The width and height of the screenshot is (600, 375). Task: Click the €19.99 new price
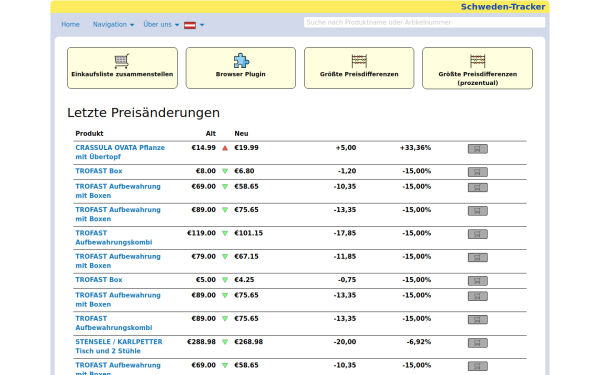(x=246, y=148)
